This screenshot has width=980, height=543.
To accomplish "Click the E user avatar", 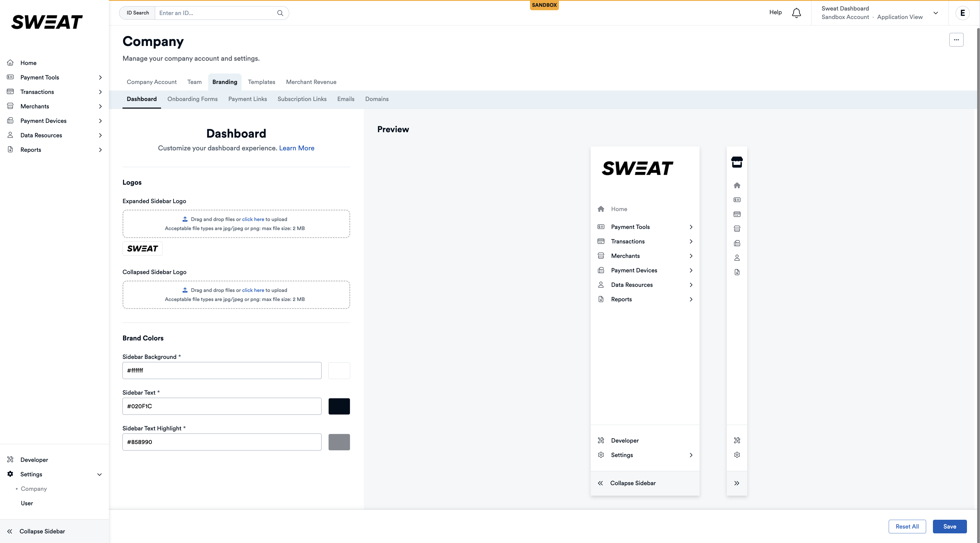I will pos(962,13).
